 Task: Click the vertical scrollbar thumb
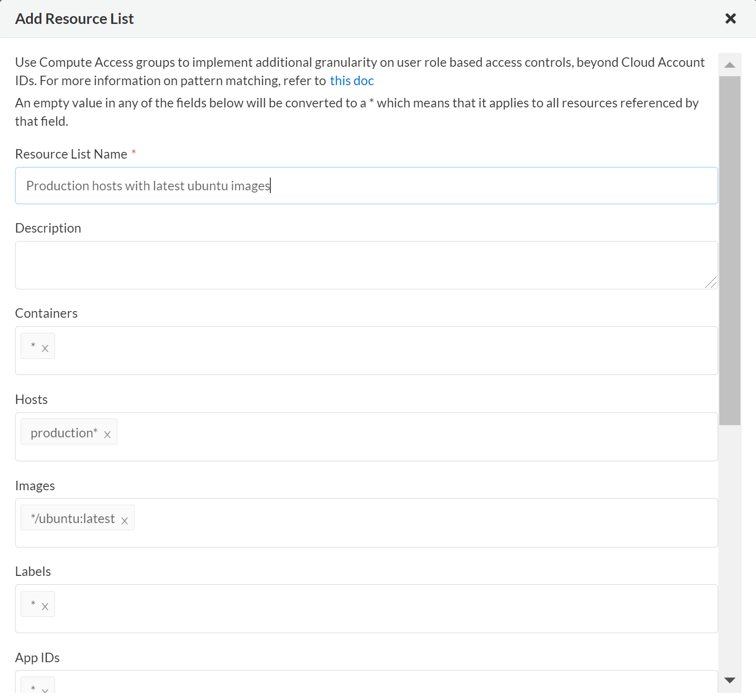click(730, 250)
